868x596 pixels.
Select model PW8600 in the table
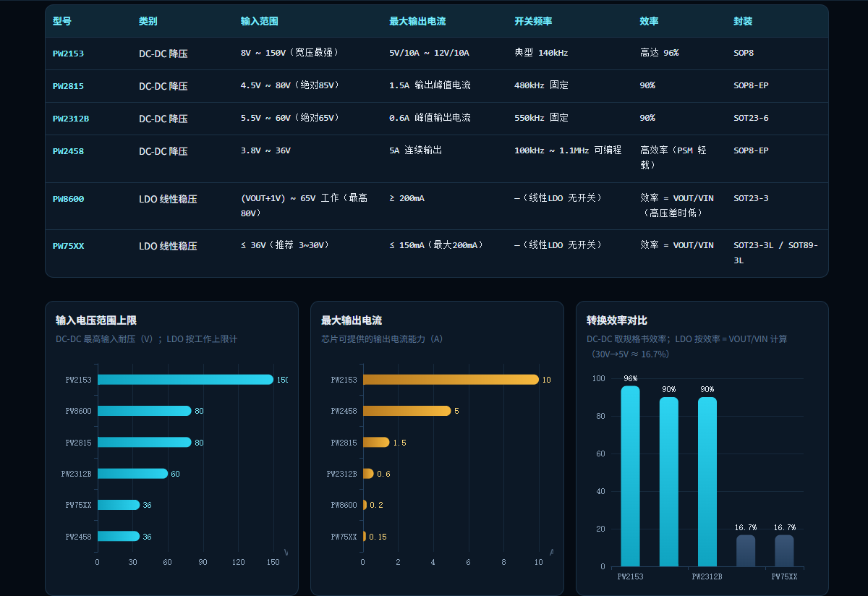pyautogui.click(x=69, y=199)
